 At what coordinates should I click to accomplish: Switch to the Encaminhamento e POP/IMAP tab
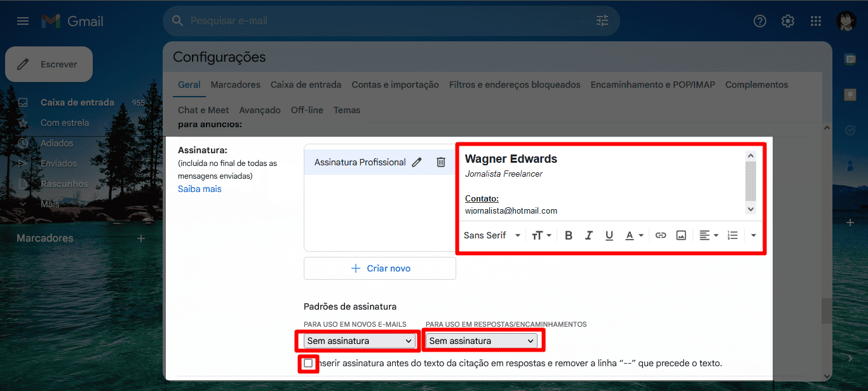652,84
